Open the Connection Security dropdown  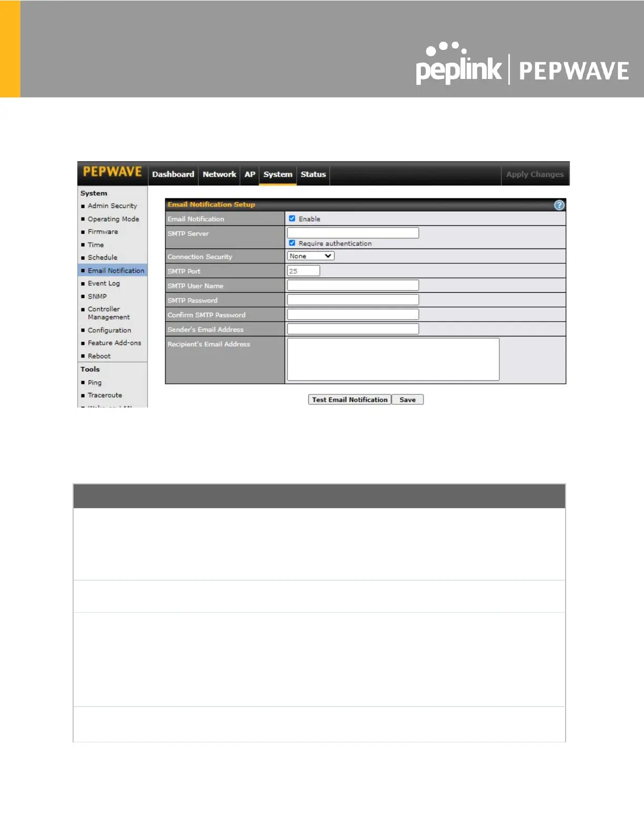[x=310, y=256]
